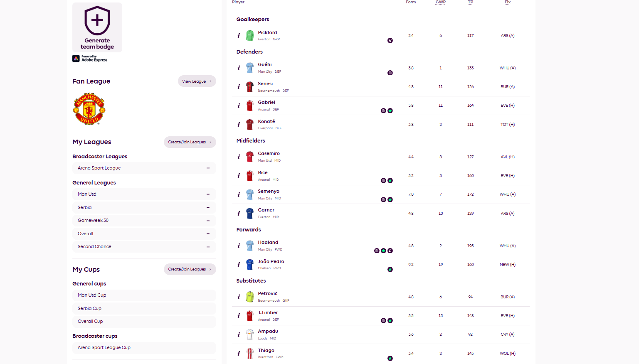Click João Pedro's green star icon
This screenshot has height=364, width=639.
tap(390, 269)
